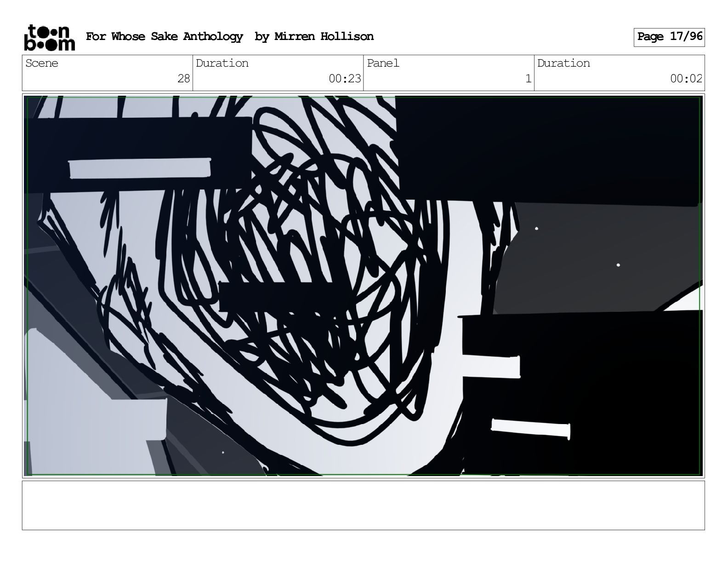The width and height of the screenshot is (728, 563).
Task: Select the panel number '1'
Action: click(529, 79)
